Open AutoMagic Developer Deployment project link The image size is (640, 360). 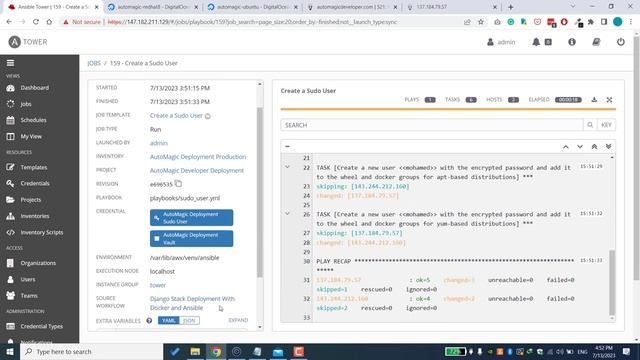(197, 171)
